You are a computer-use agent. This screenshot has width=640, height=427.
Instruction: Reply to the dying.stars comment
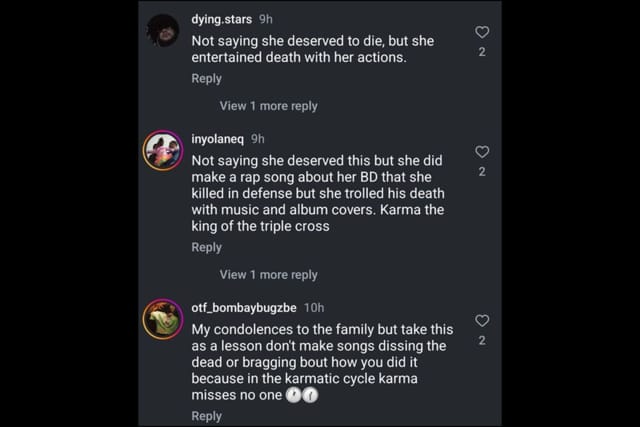(x=206, y=79)
